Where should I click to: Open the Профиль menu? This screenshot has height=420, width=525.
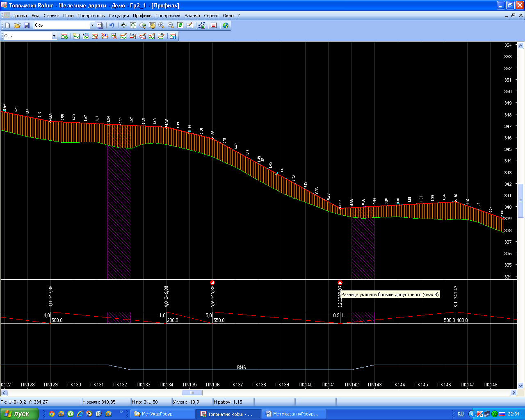coord(142,16)
